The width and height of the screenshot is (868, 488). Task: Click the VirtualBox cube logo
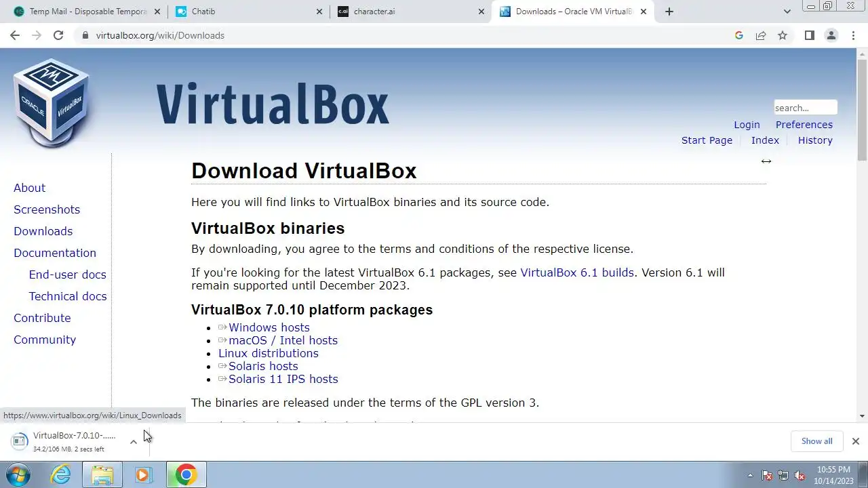coord(52,102)
